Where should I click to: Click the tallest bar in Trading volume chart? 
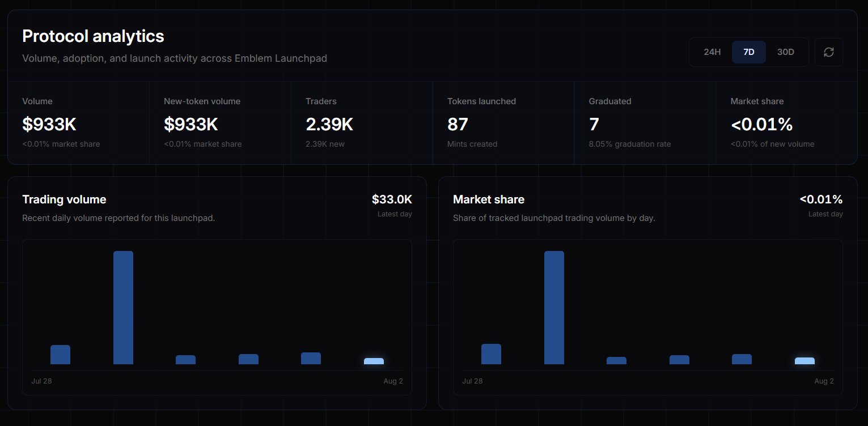(123, 308)
